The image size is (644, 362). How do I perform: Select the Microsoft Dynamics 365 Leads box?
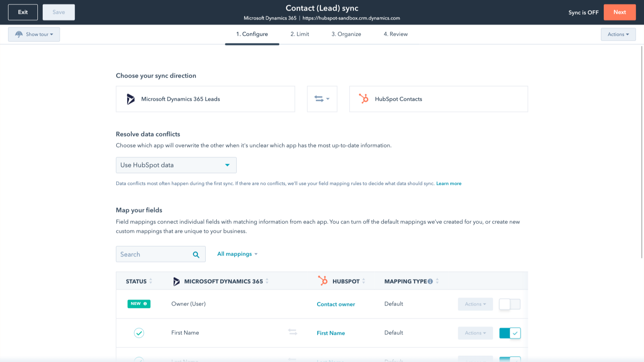[205, 99]
